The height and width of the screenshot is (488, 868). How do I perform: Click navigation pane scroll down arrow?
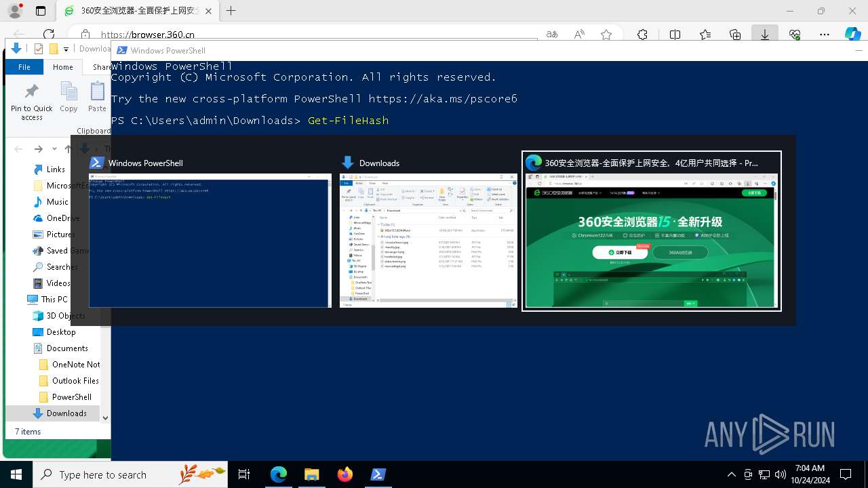tap(105, 418)
